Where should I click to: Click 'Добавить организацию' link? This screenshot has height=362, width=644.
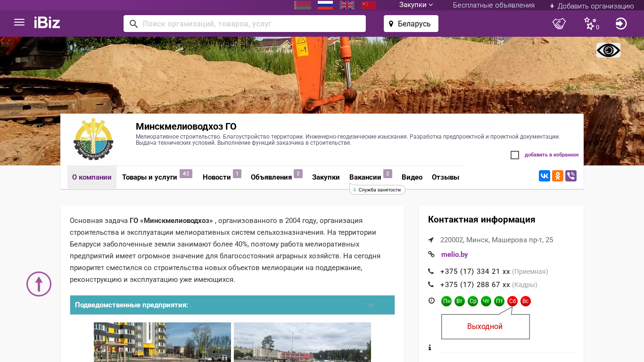pos(592,6)
